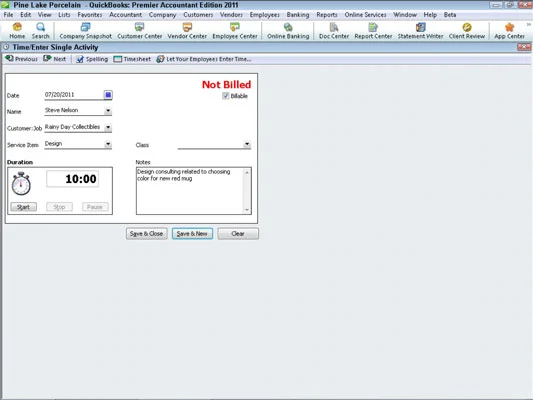Start the duration timer
This screenshot has height=400, width=533.
[23, 207]
